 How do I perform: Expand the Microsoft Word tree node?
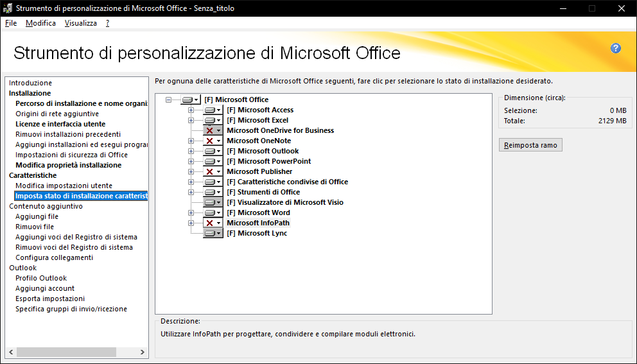[191, 213]
